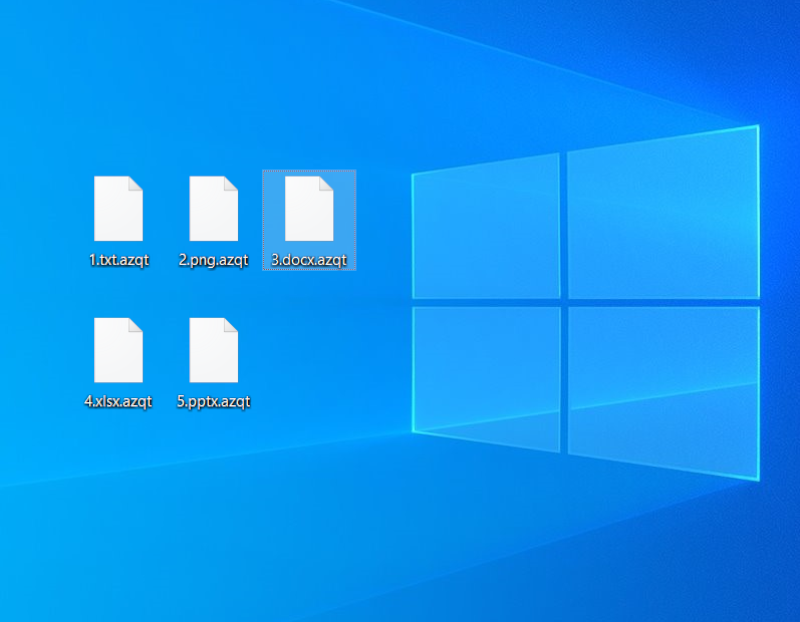This screenshot has height=622, width=800.
Task: Select the 5.pptx.azqt file icon
Action: coord(213,350)
